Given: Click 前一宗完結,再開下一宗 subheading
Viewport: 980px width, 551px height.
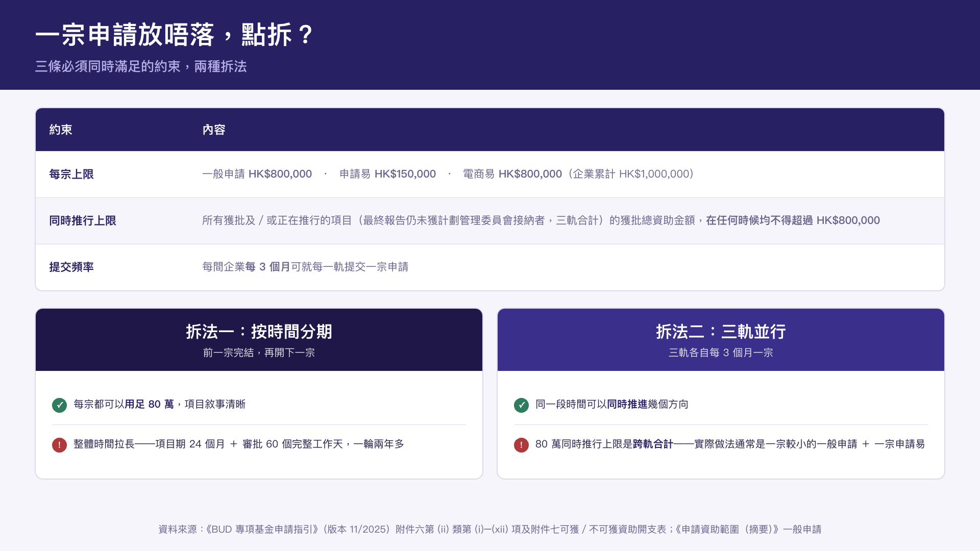Looking at the screenshot, I should pyautogui.click(x=259, y=353).
